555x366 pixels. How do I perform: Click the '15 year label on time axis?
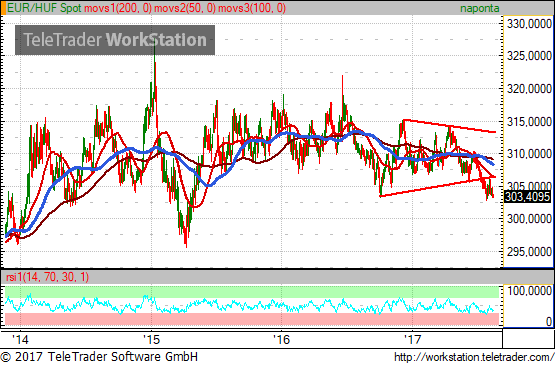point(151,339)
